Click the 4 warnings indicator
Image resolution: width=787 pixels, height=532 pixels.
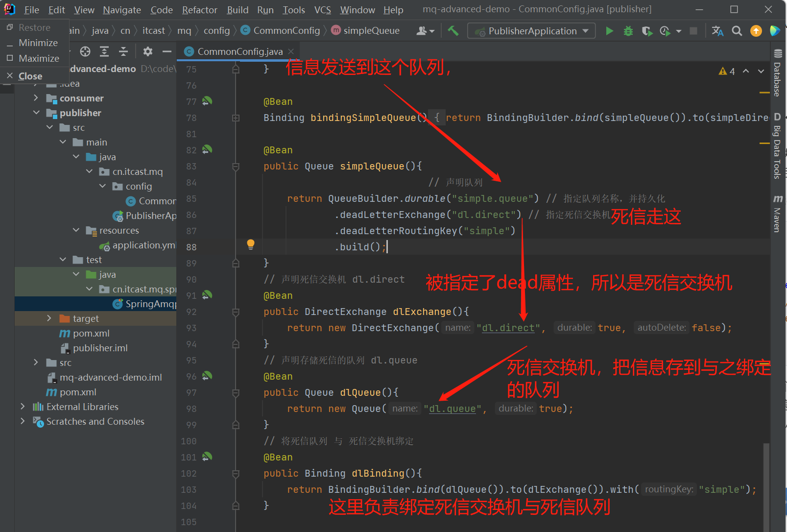[x=727, y=72]
